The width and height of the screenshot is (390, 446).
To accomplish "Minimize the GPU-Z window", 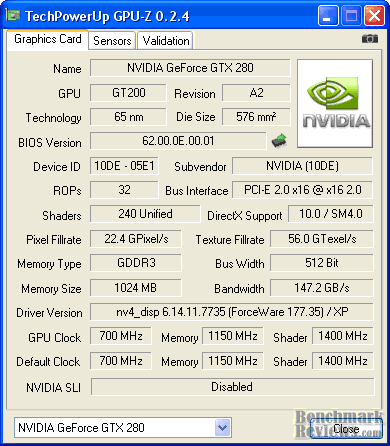I will click(x=328, y=16).
